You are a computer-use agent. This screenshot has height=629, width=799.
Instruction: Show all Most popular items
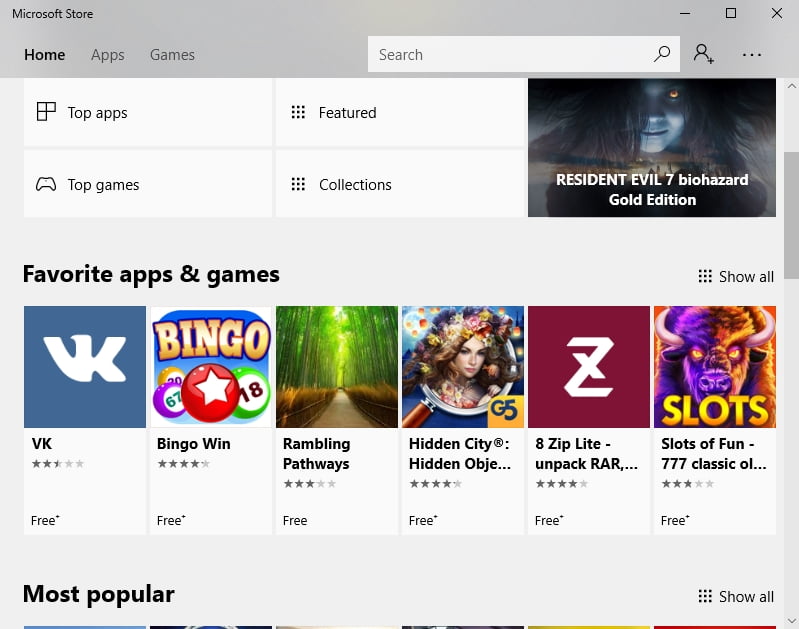(736, 596)
